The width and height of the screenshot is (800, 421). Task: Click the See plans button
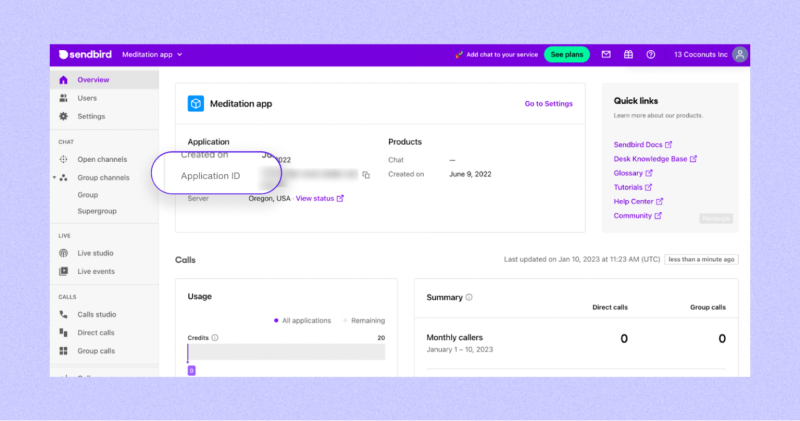(567, 55)
